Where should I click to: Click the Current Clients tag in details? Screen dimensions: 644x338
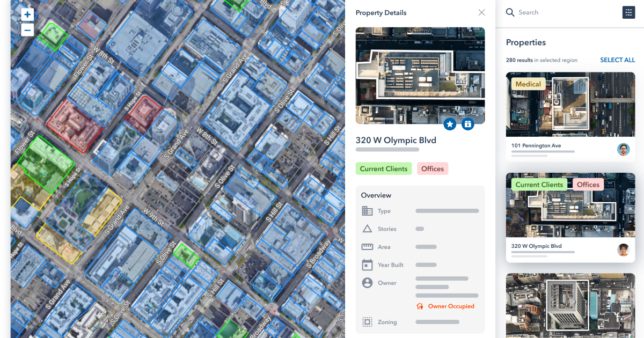(x=384, y=168)
